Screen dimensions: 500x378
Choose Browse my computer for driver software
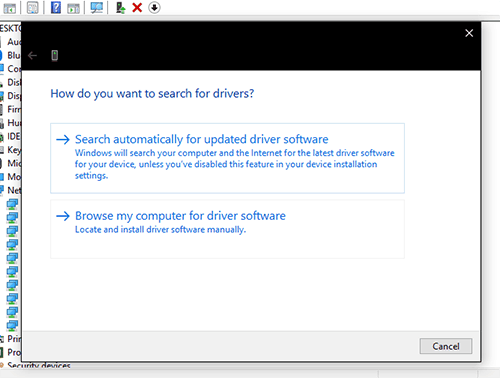tap(227, 229)
